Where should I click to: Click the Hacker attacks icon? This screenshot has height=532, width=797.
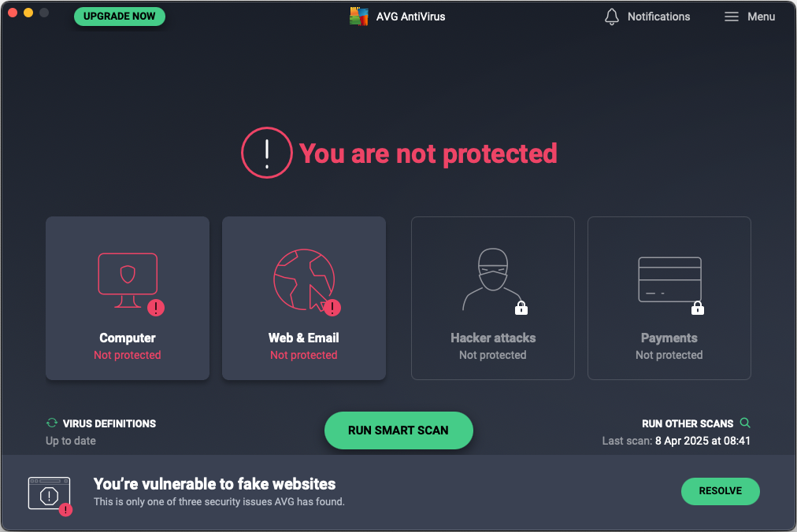click(492, 275)
